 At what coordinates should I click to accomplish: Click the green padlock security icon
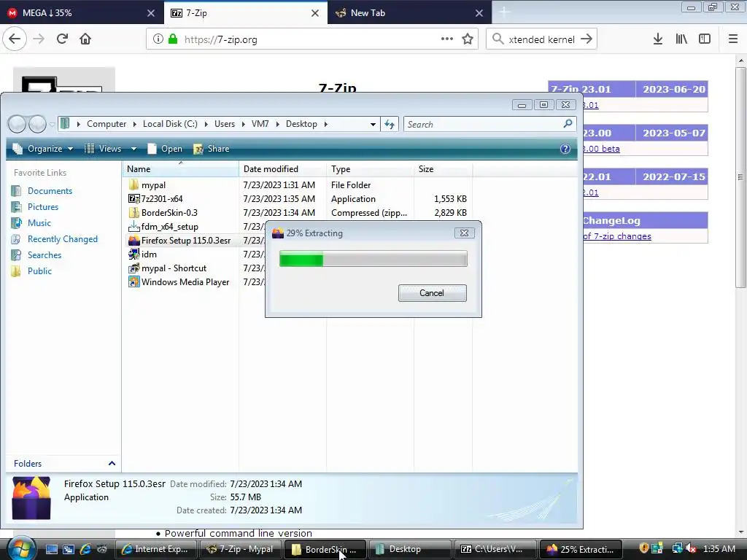point(173,39)
